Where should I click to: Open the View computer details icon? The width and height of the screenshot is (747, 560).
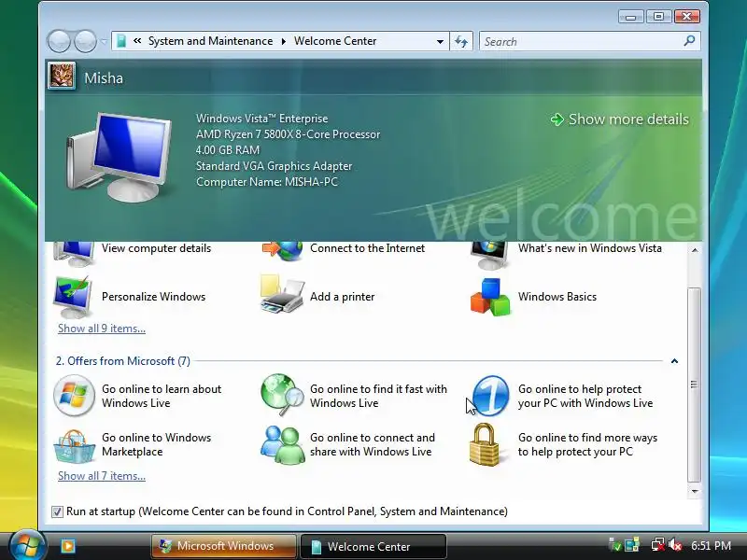[x=74, y=253]
